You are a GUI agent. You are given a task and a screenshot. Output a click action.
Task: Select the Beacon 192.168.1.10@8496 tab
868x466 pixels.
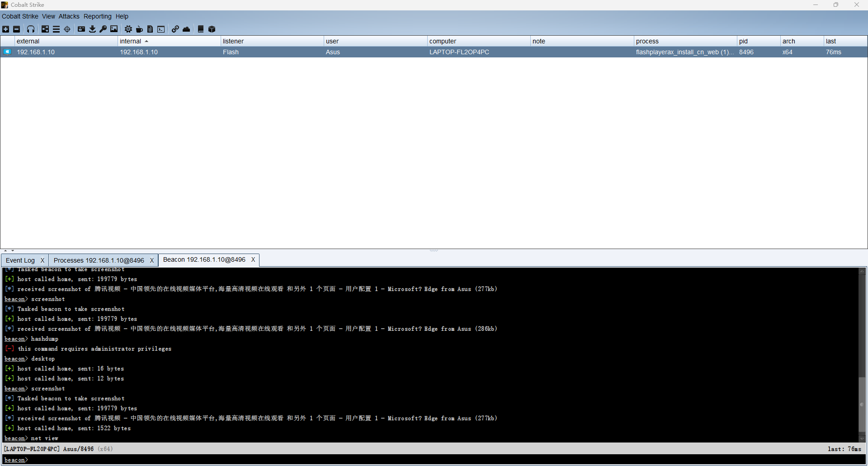[x=204, y=259]
